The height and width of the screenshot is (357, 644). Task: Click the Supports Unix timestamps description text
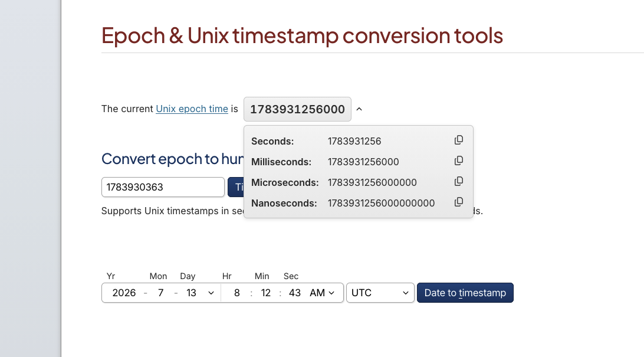172,211
